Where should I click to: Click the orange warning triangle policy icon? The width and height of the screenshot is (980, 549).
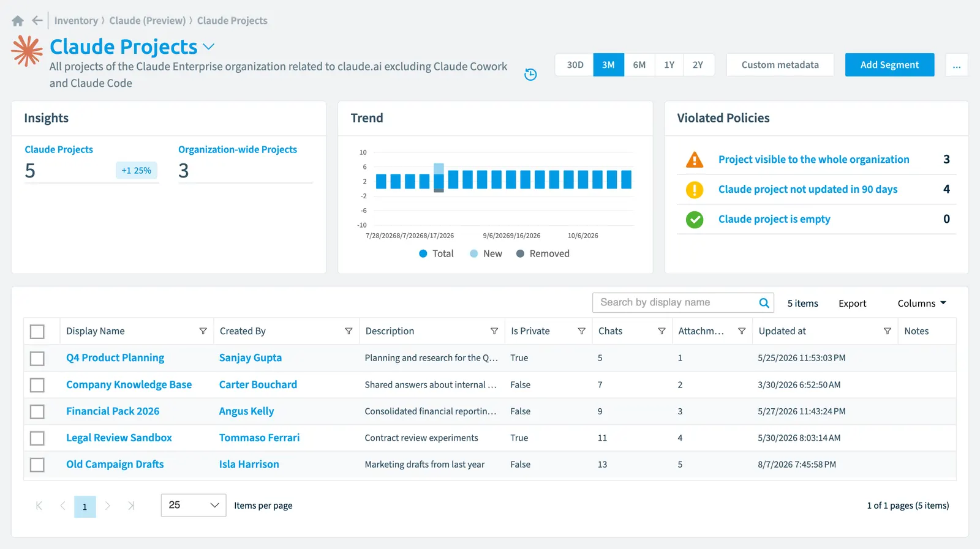(695, 160)
